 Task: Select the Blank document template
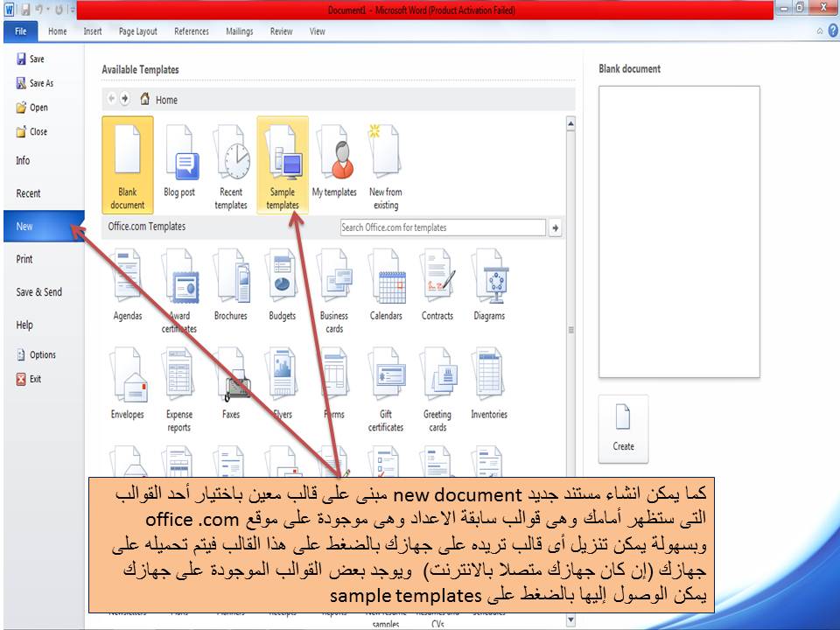pos(128,165)
